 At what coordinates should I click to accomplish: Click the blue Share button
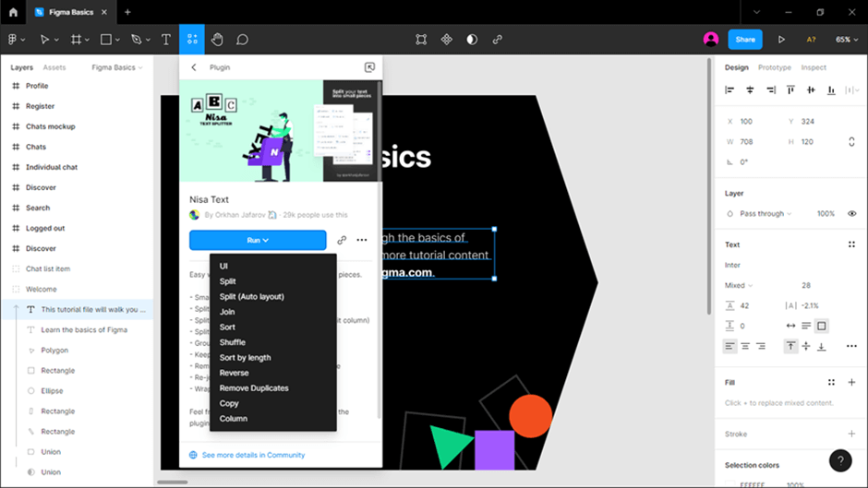[745, 40]
